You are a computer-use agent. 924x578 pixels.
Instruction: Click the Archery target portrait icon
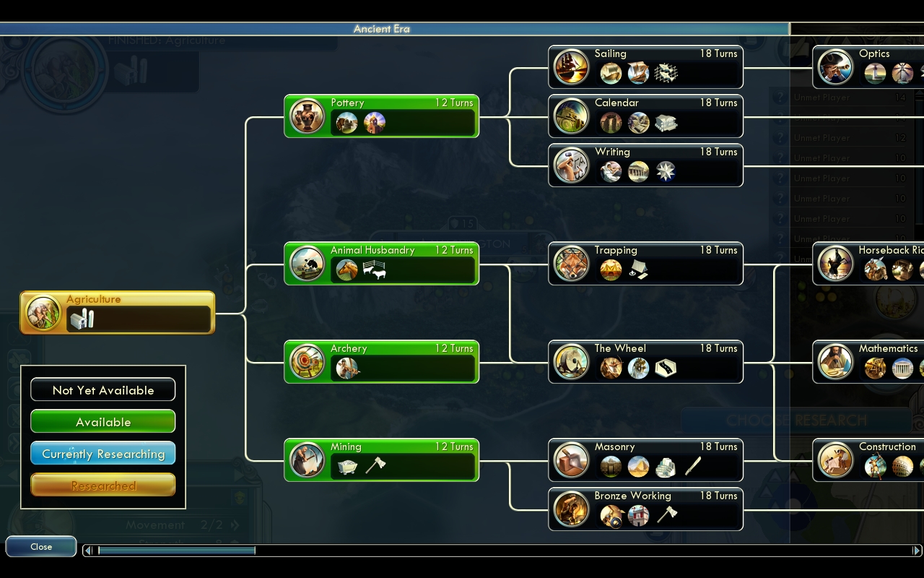tap(307, 362)
